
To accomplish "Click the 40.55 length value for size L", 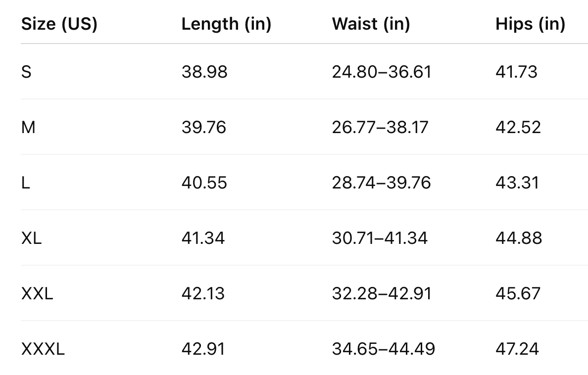I will (x=204, y=183).
